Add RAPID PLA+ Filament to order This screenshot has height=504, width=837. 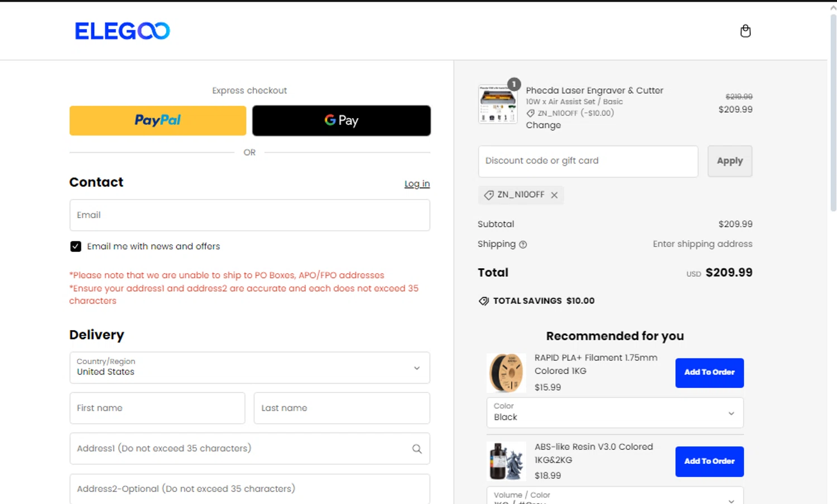coord(709,372)
